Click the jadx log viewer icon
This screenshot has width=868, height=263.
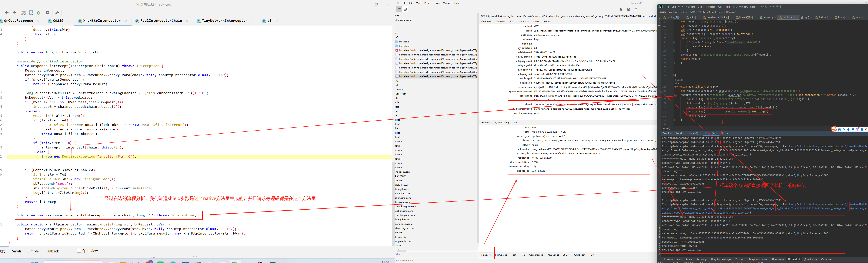tap(48, 13)
